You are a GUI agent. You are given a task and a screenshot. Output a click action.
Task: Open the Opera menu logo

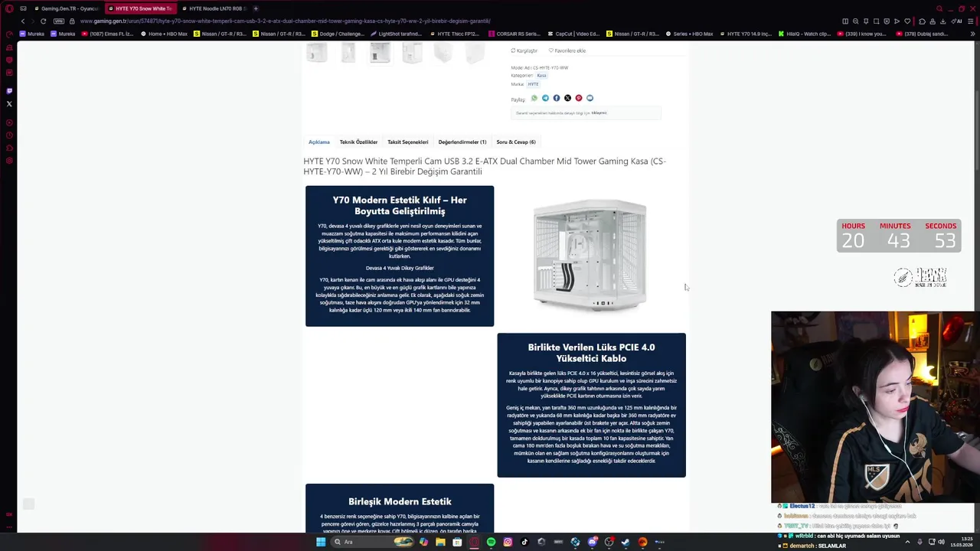click(x=9, y=8)
